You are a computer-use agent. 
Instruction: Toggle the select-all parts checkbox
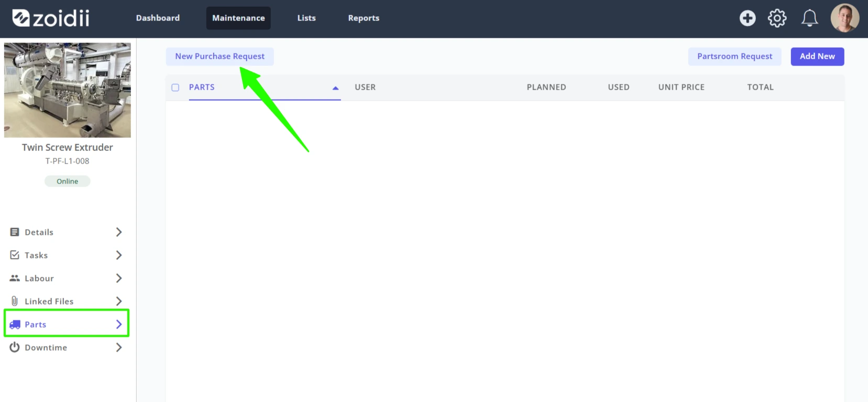tap(175, 88)
